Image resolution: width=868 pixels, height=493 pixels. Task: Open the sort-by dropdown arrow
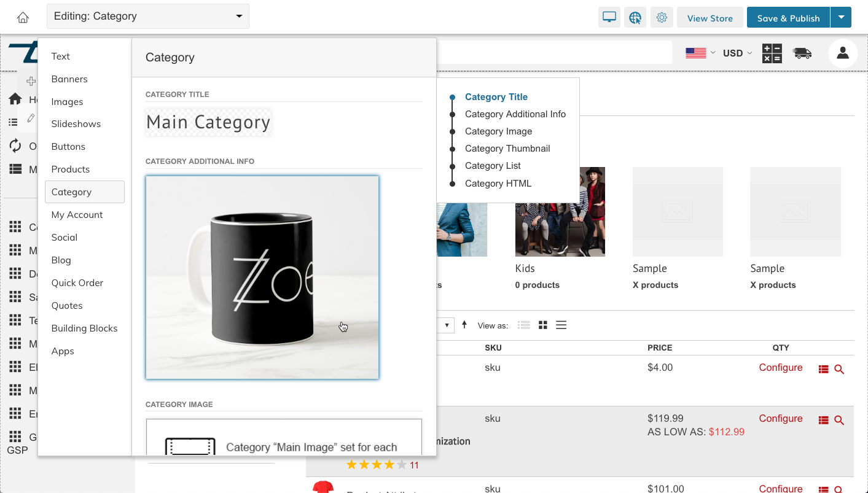pos(447,325)
